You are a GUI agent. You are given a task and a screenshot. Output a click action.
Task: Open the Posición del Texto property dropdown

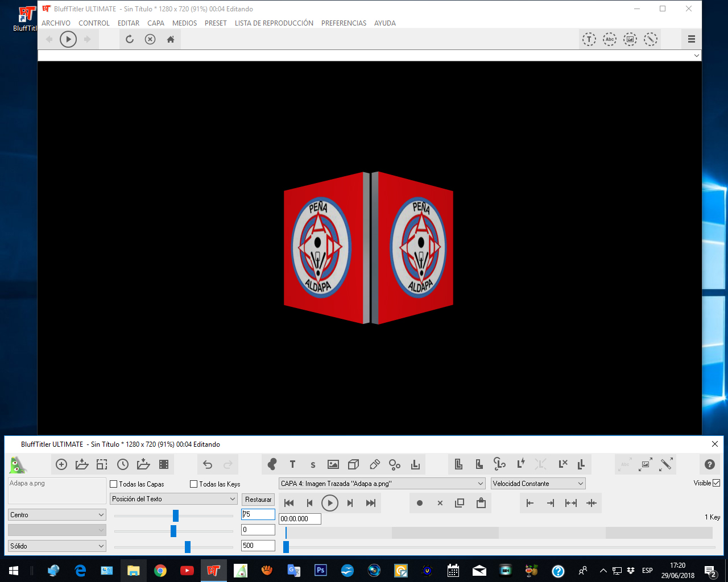coord(173,498)
